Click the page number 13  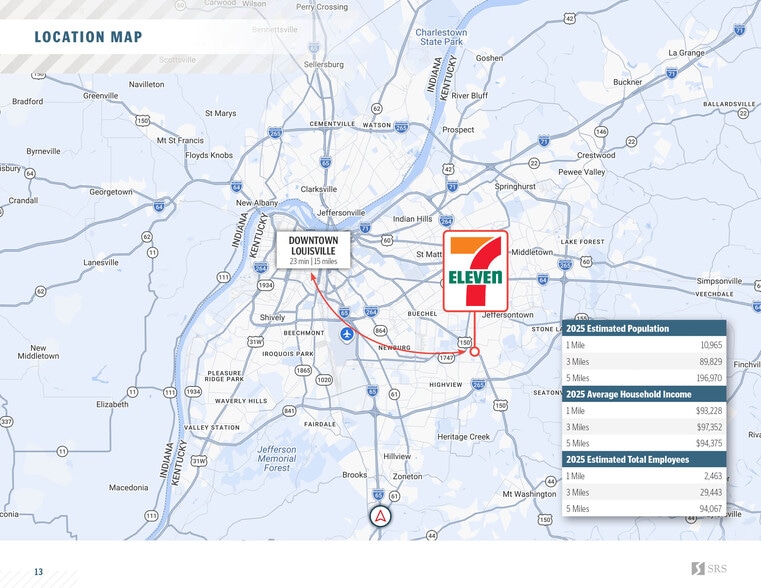[x=38, y=572]
